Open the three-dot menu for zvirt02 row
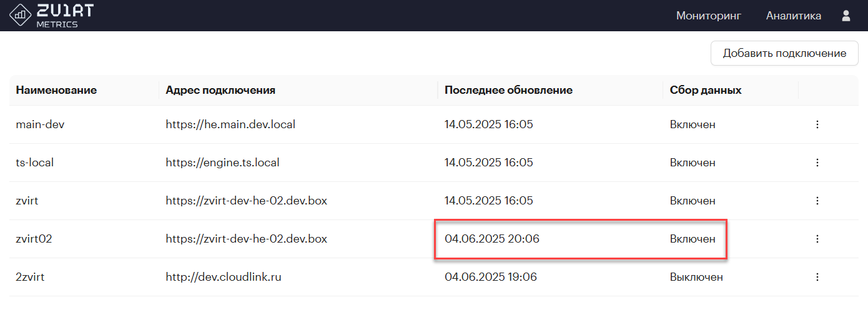868x332 pixels. (x=817, y=239)
